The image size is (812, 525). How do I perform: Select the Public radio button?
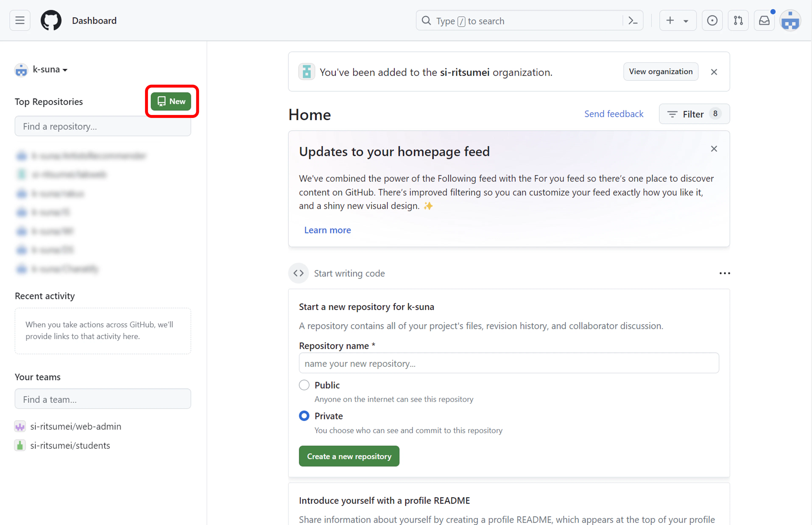304,385
